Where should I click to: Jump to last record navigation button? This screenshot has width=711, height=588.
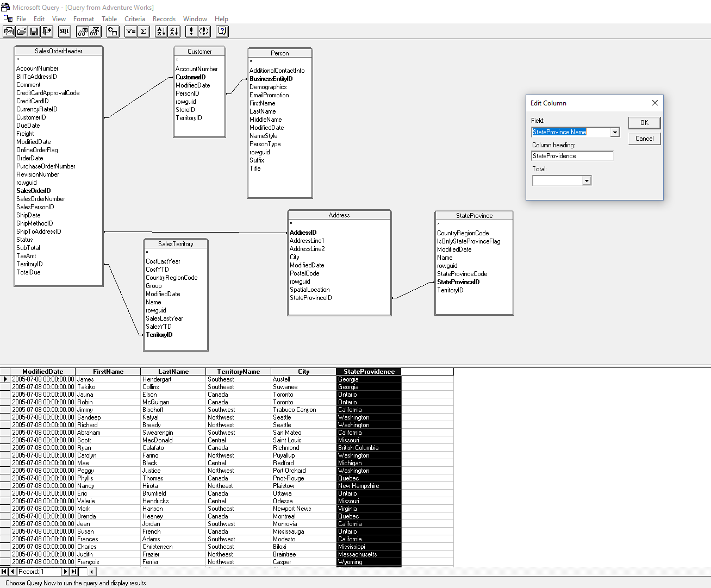74,572
